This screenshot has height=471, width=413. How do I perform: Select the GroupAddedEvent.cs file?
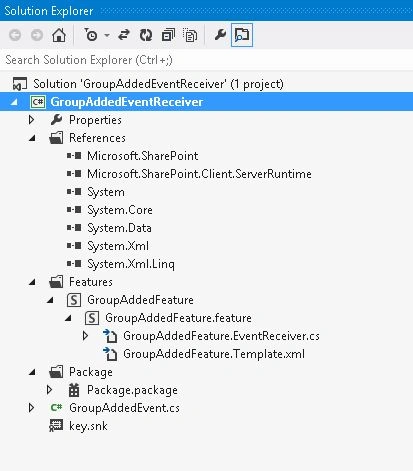click(124, 408)
